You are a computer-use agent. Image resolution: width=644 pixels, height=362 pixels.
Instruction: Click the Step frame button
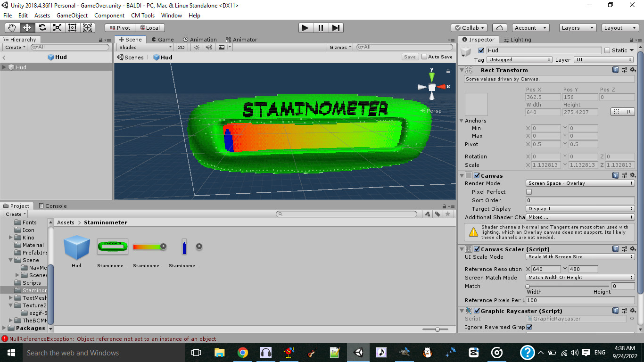[336, 28]
